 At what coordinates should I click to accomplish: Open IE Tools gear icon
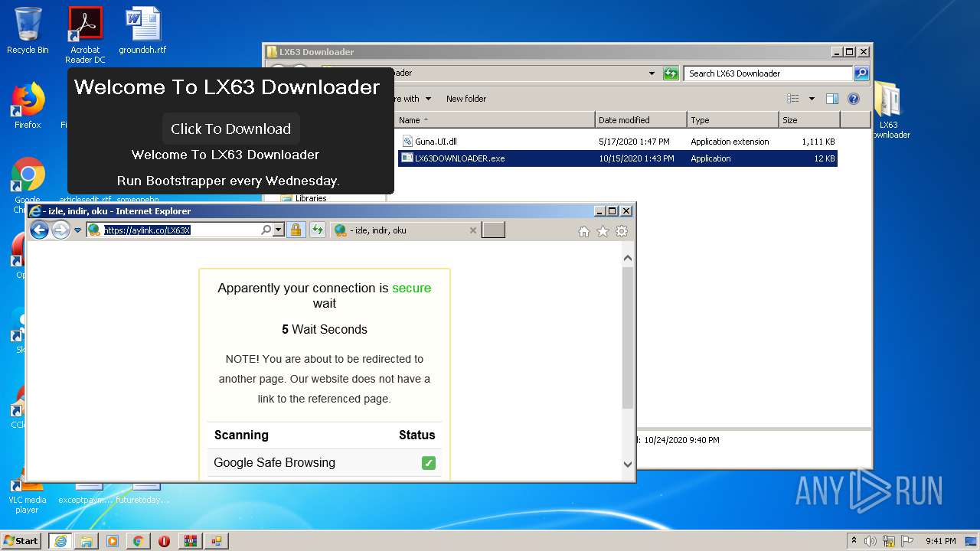622,231
